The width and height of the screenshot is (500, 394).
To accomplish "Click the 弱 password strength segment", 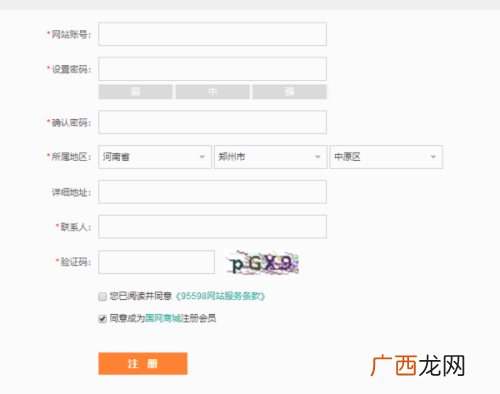I will point(135,92).
